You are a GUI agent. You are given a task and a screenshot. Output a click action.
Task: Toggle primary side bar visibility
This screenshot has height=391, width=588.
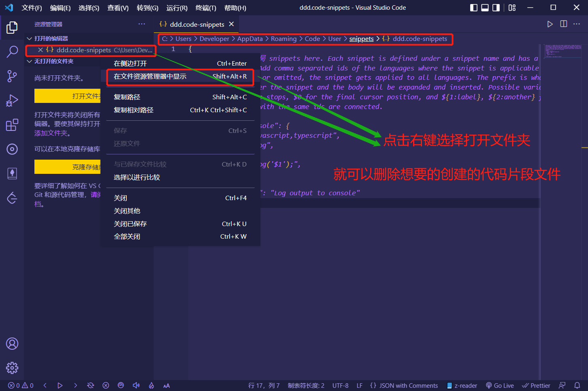(x=474, y=8)
